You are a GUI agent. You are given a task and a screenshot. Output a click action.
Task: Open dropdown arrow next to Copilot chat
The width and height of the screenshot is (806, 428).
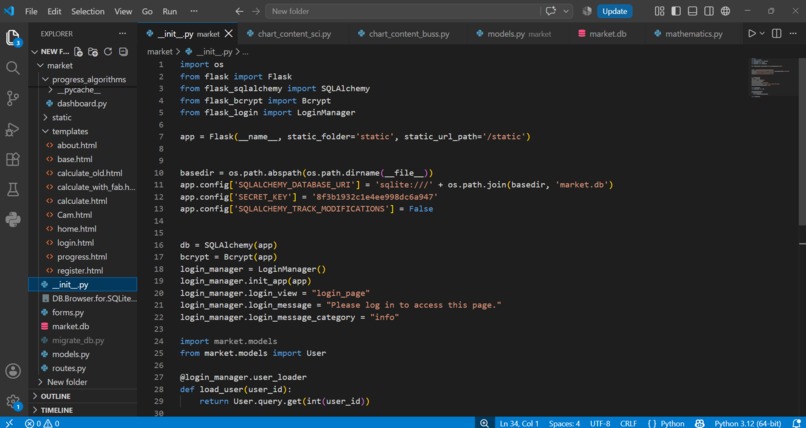[x=566, y=11]
